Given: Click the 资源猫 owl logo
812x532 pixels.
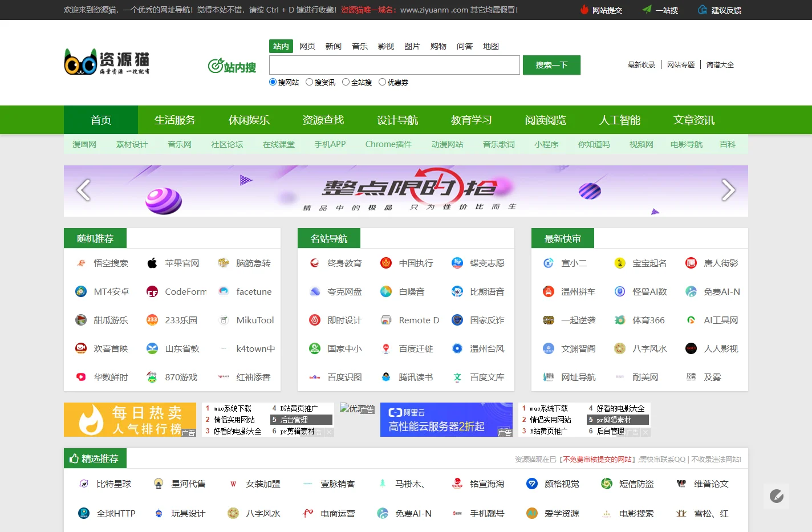Looking at the screenshot, I should (107, 62).
